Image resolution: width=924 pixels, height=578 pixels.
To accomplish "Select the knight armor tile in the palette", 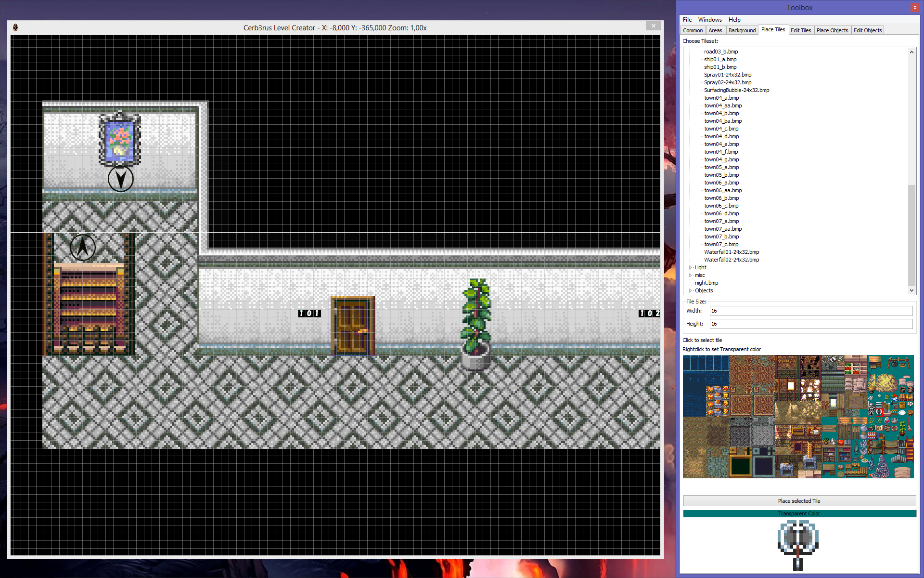I will pos(872,409).
